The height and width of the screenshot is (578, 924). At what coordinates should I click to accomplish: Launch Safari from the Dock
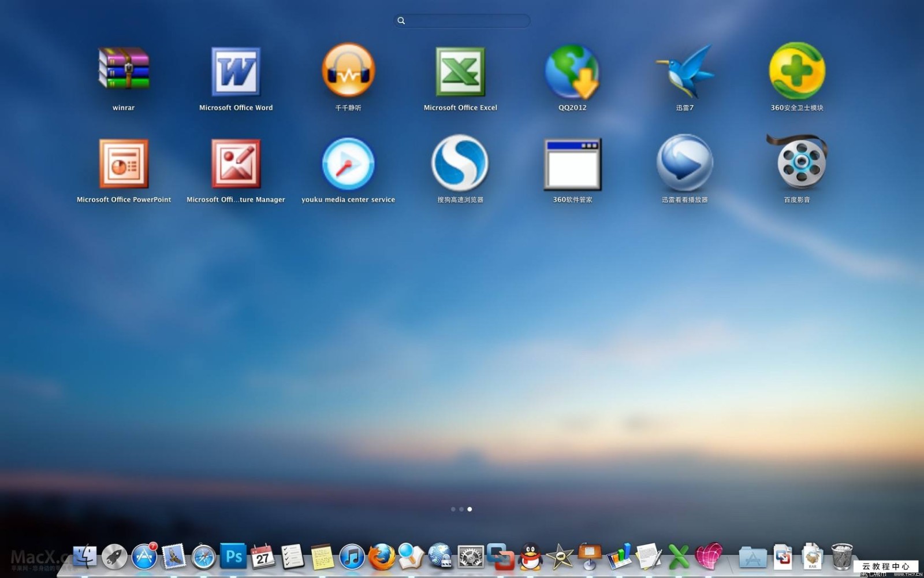(204, 557)
